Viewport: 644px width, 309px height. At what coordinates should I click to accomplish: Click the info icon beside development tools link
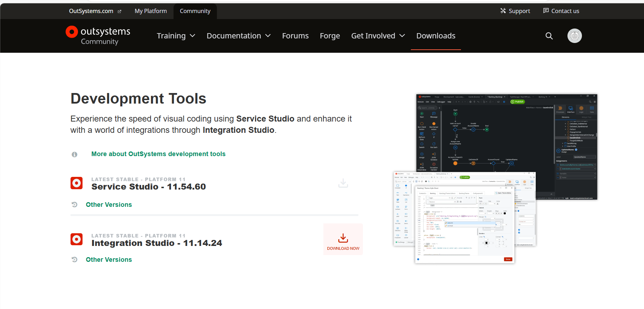(x=74, y=154)
